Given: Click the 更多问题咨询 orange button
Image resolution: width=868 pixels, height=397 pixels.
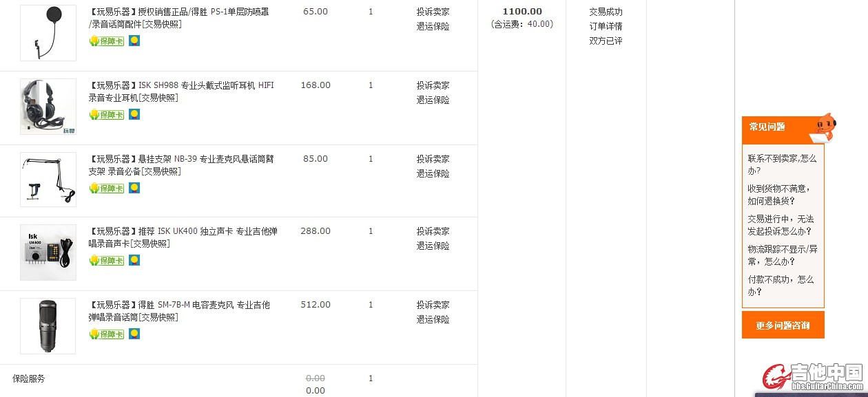Looking at the screenshot, I should pos(783,325).
